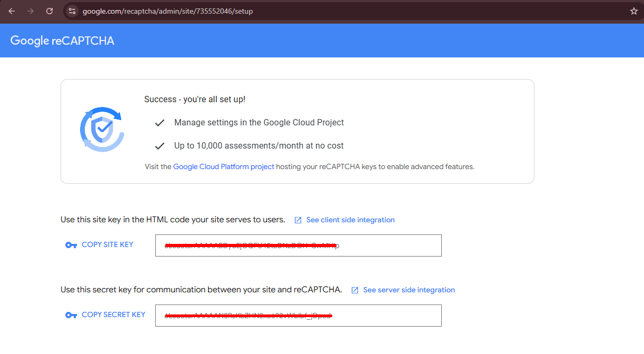Viewport: 644px width, 354px height.
Task: Open the Google Cloud Platform project link
Action: pos(223,166)
